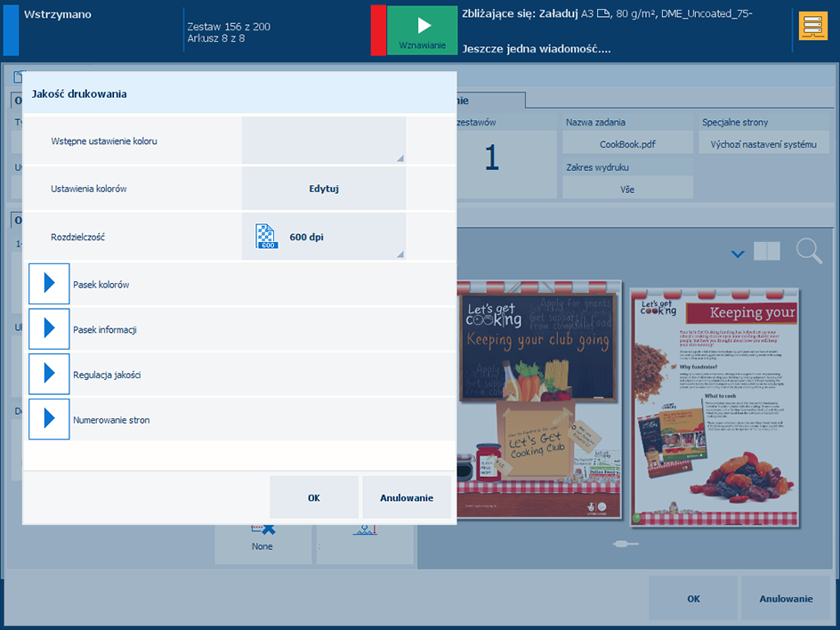Open the orange system tray icon

[812, 27]
